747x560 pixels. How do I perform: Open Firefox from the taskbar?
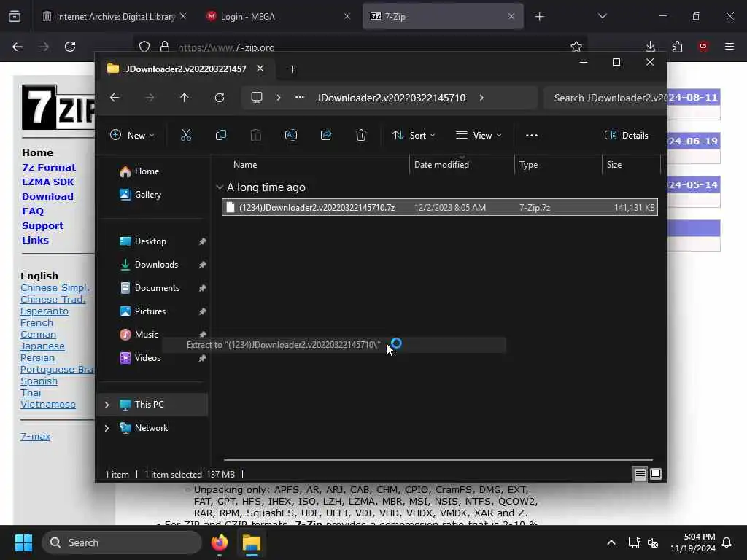coord(220,542)
